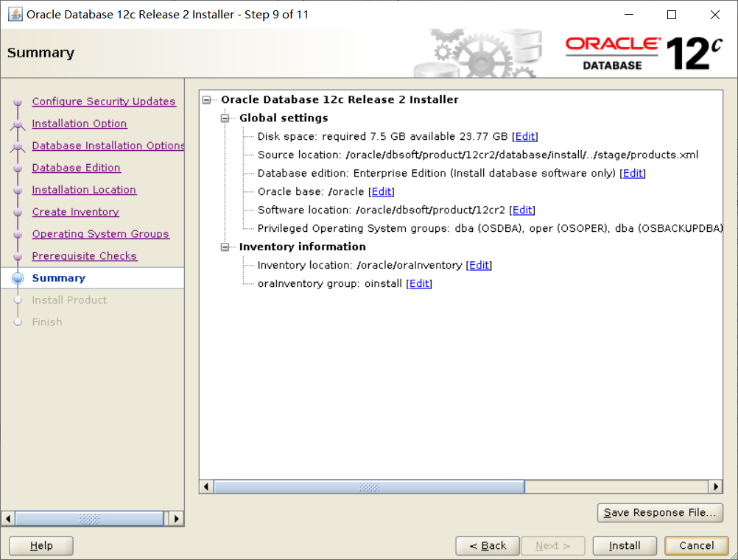The image size is (738, 560).
Task: Save a response file
Action: click(x=660, y=513)
